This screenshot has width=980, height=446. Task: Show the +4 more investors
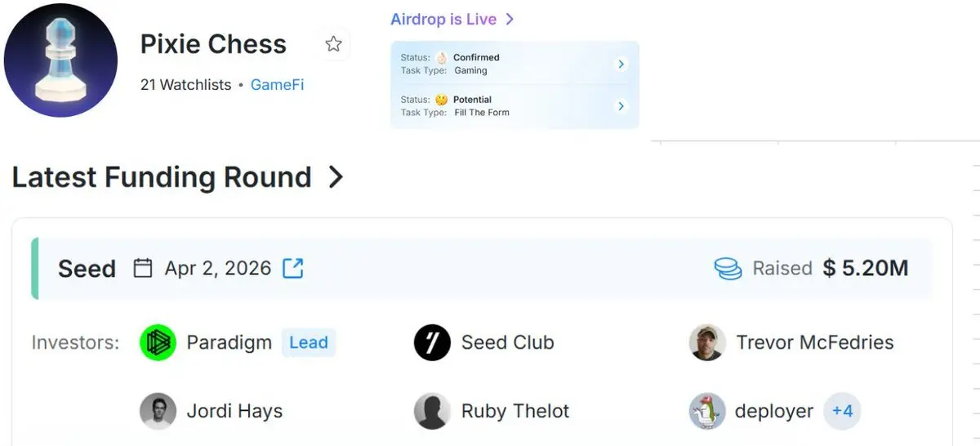pos(842,411)
